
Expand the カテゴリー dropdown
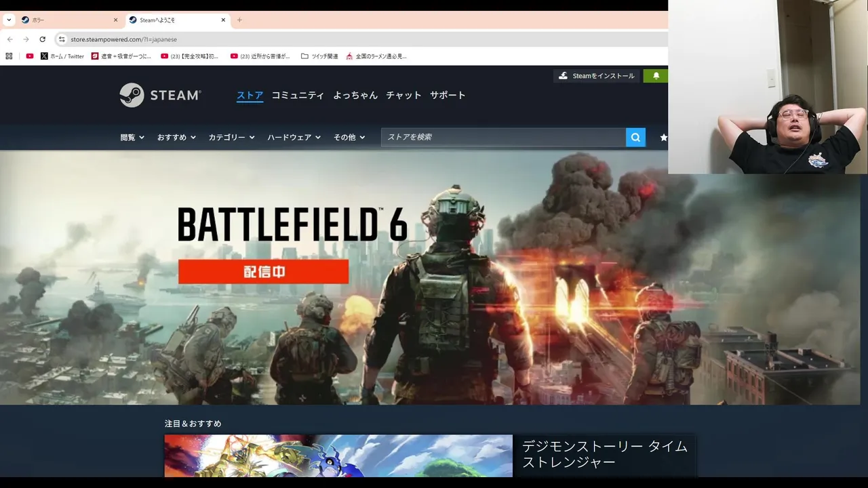(x=231, y=137)
